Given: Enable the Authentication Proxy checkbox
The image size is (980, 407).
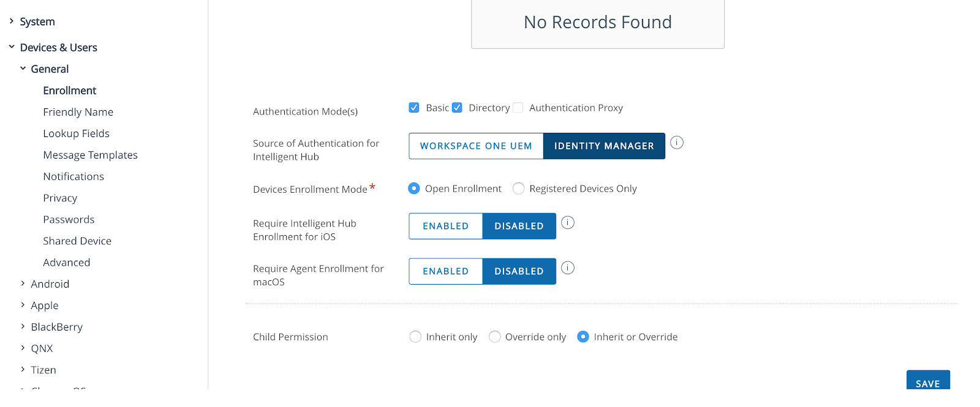Looking at the screenshot, I should pyautogui.click(x=518, y=108).
